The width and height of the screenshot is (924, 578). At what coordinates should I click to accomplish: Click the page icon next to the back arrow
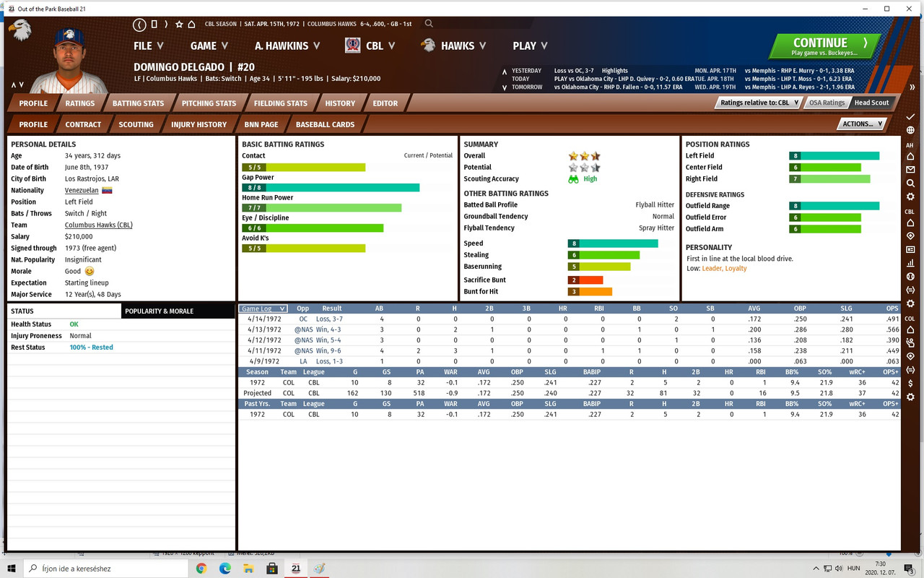[x=154, y=25]
